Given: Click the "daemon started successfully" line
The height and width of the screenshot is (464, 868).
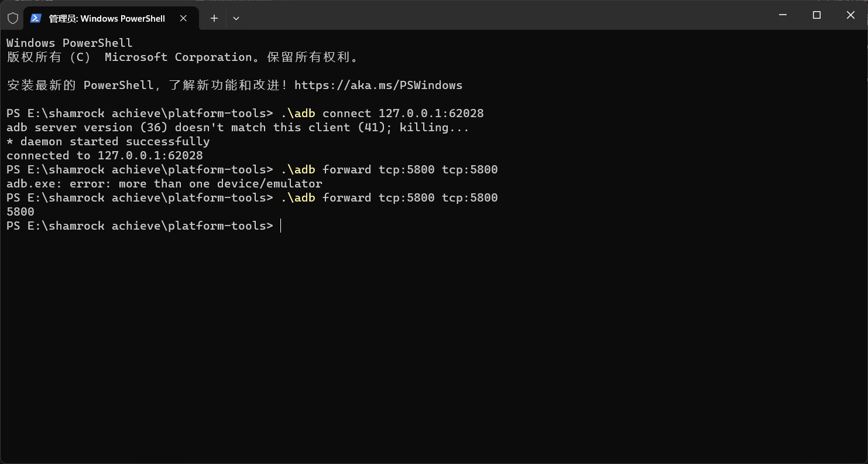Looking at the screenshot, I should (108, 142).
